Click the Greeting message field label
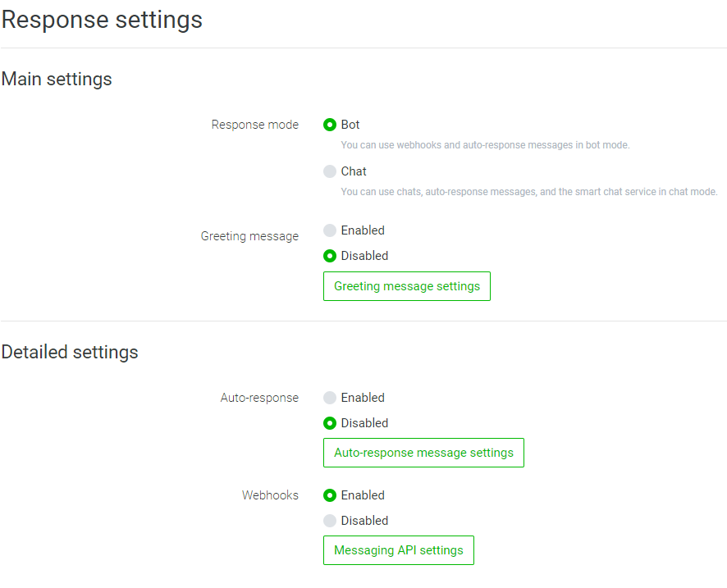The image size is (727, 588). point(249,236)
